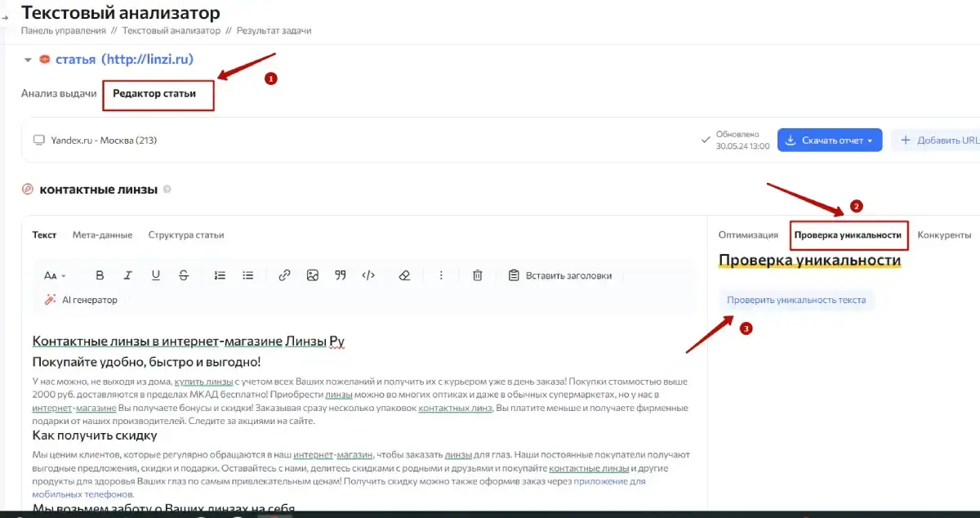980x518 pixels.
Task: Clear formatting with the eraser icon
Action: [x=404, y=275]
